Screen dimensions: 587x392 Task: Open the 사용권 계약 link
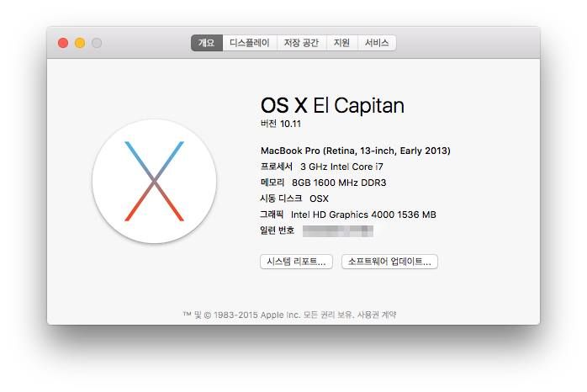[377, 315]
